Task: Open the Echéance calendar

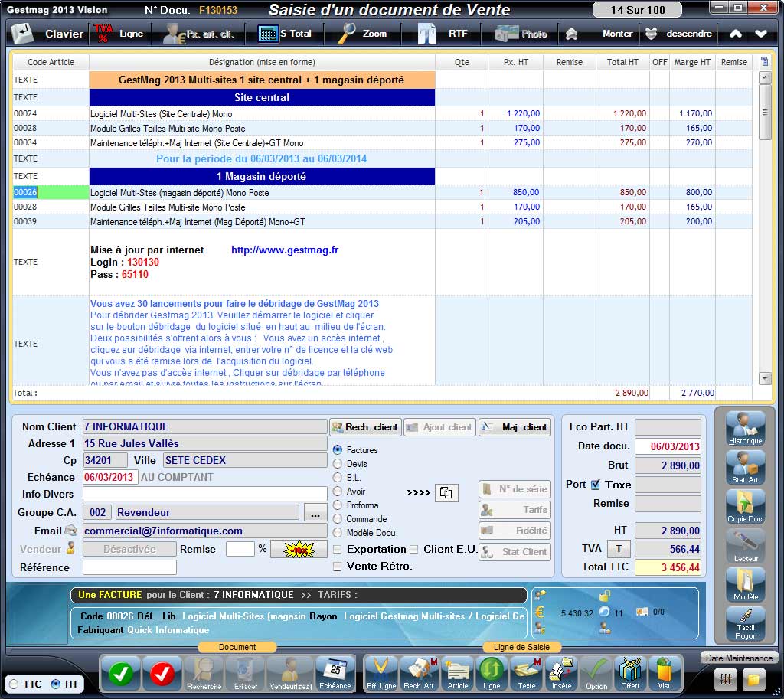Action: pyautogui.click(x=335, y=674)
